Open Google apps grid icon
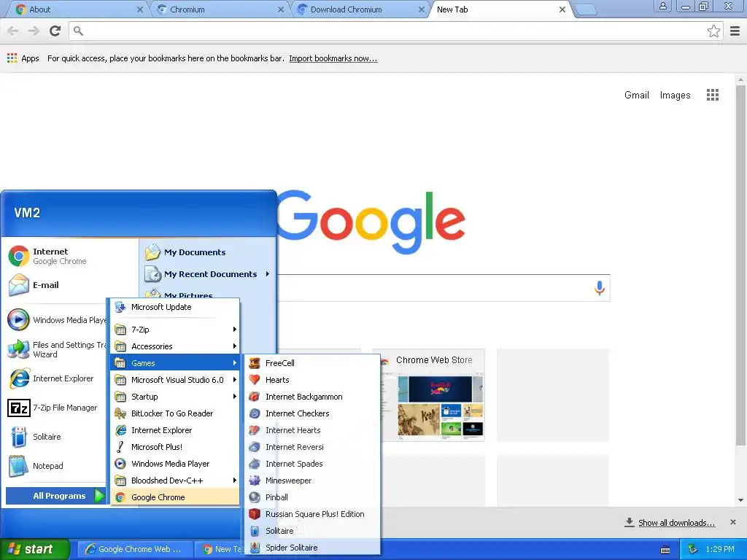Viewport: 747px width, 560px height. tap(712, 95)
